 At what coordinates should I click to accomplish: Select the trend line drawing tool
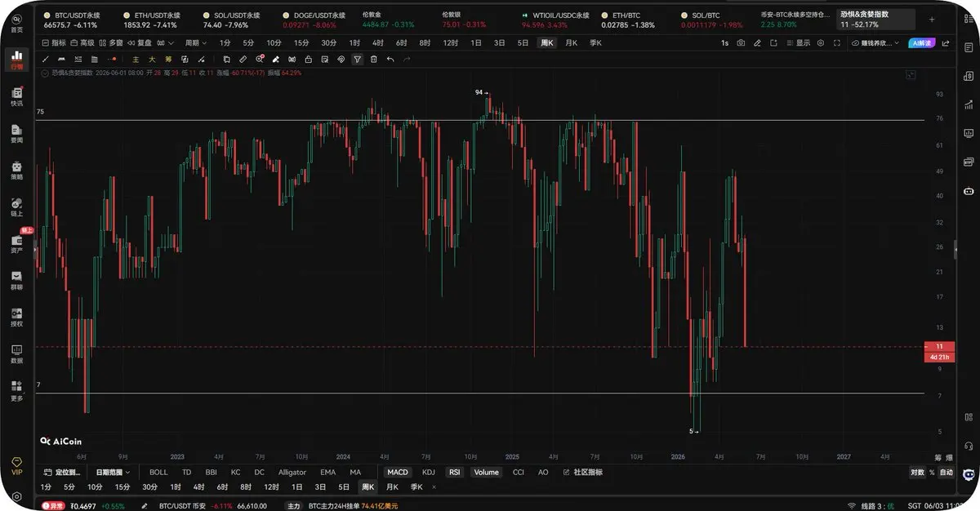(x=45, y=59)
